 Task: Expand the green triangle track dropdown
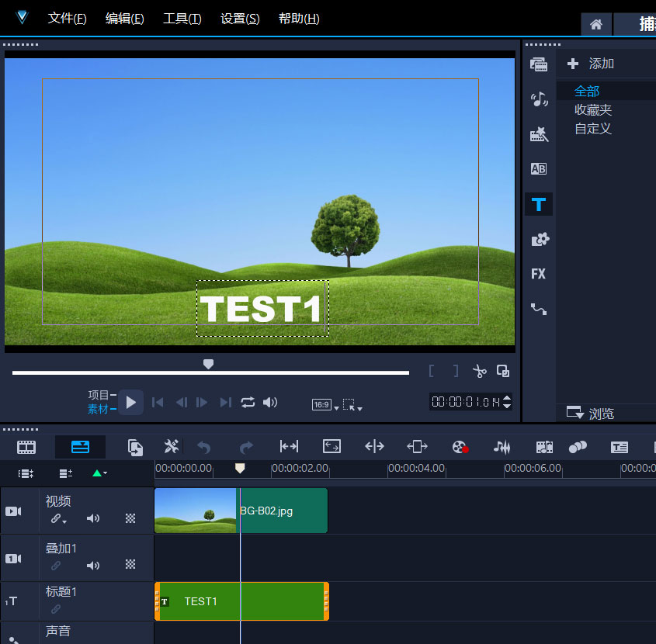(99, 473)
